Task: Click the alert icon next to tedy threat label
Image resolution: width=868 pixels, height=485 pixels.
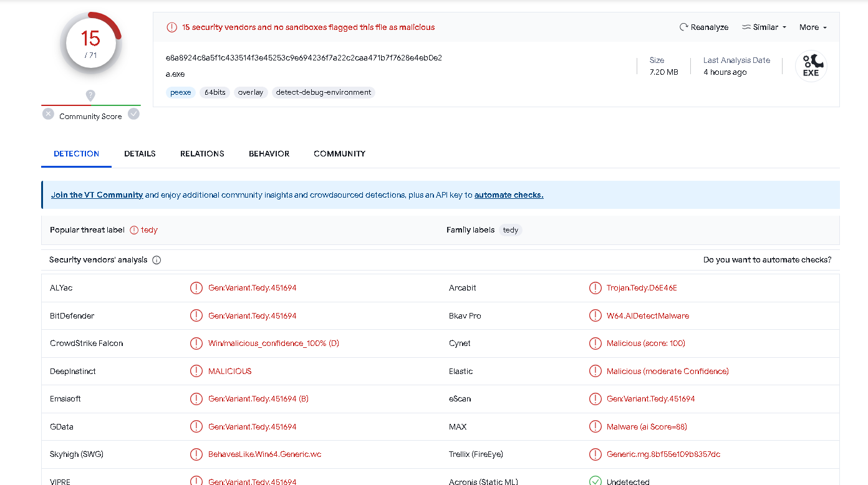Action: pyautogui.click(x=134, y=230)
